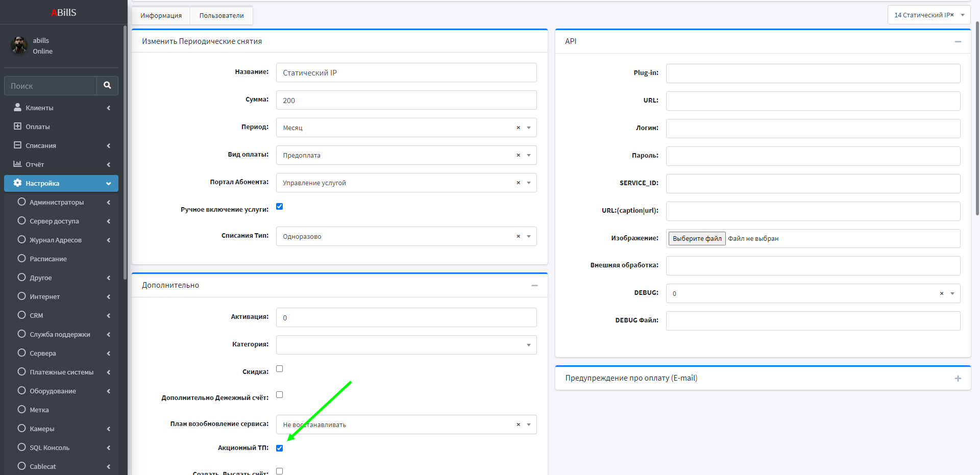Image resolution: width=980 pixels, height=475 pixels.
Task: Open the Категория dropdown
Action: (529, 345)
